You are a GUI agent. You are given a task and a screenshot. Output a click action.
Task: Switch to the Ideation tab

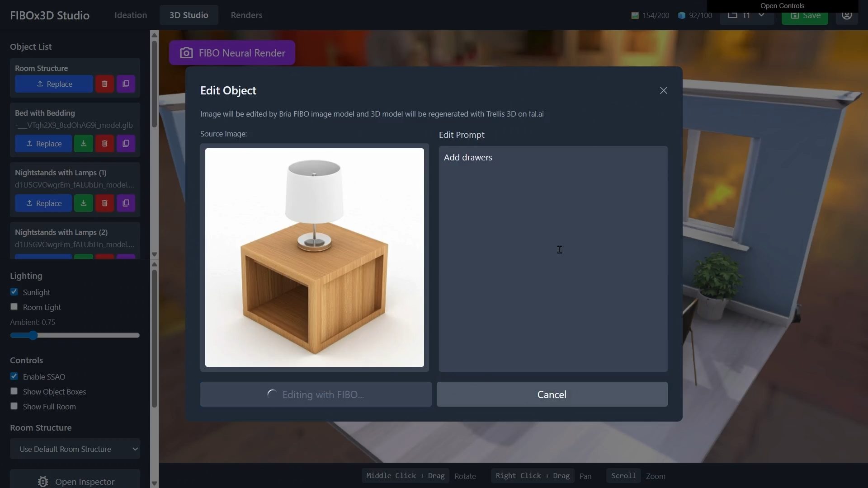click(131, 15)
